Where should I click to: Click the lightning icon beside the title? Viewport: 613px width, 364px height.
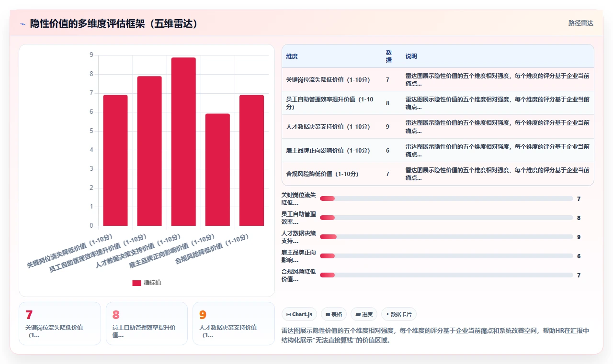pyautogui.click(x=23, y=23)
